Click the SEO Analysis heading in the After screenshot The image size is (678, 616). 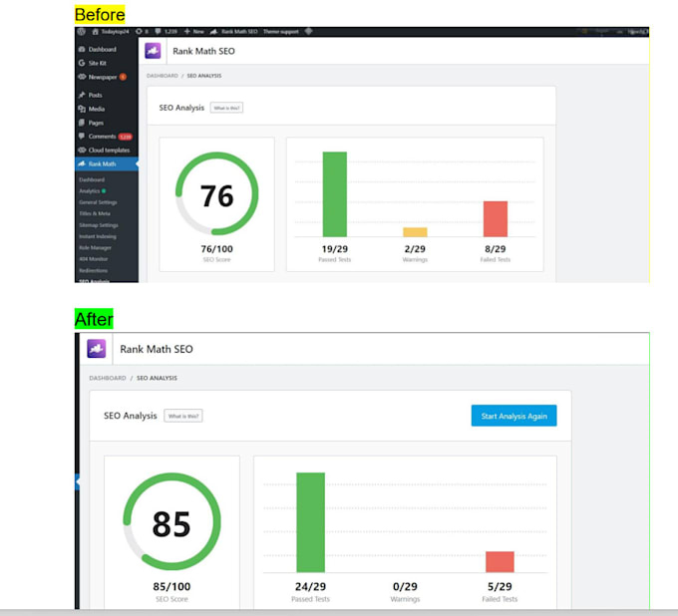click(131, 416)
